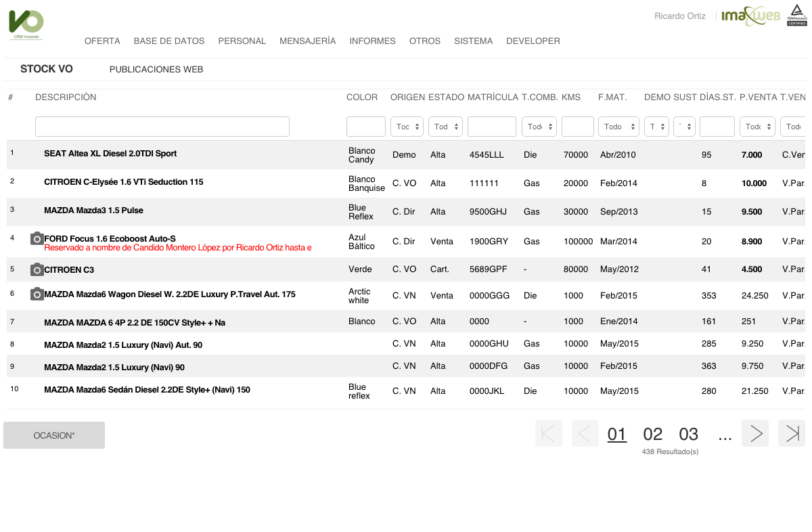Open the F.MAT. filter dropdown
812x532 pixels.
[619, 127]
